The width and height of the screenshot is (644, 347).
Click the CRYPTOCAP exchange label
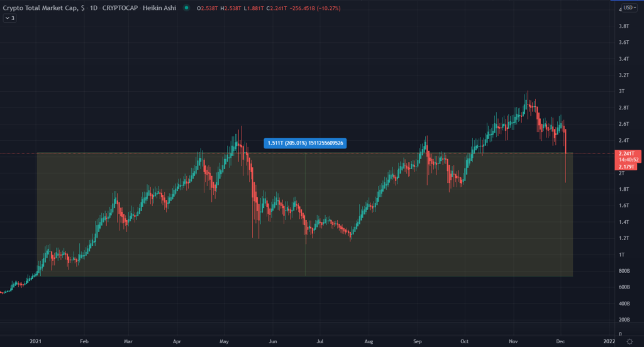click(120, 8)
